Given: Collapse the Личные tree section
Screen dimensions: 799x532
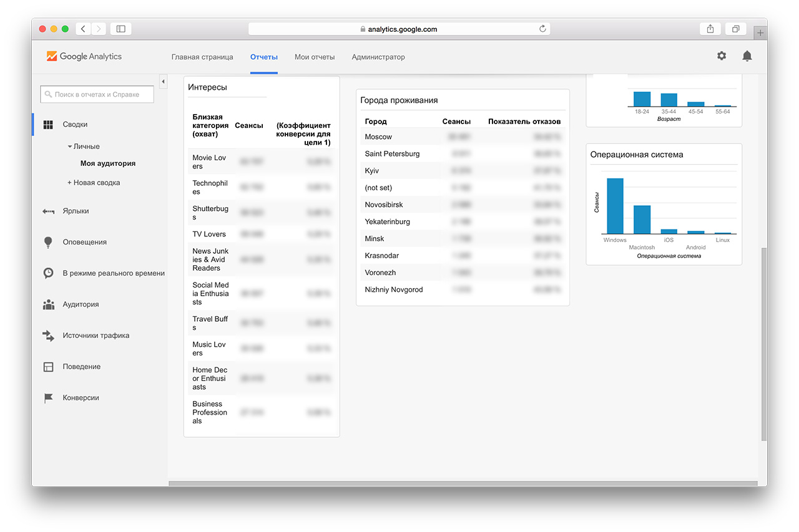Looking at the screenshot, I should (70, 147).
